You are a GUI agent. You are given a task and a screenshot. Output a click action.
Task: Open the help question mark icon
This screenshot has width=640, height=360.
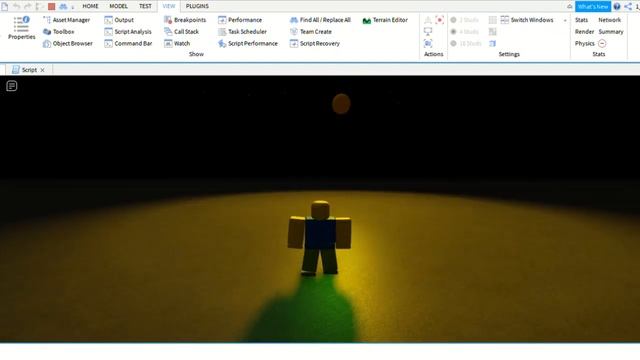point(617,6)
